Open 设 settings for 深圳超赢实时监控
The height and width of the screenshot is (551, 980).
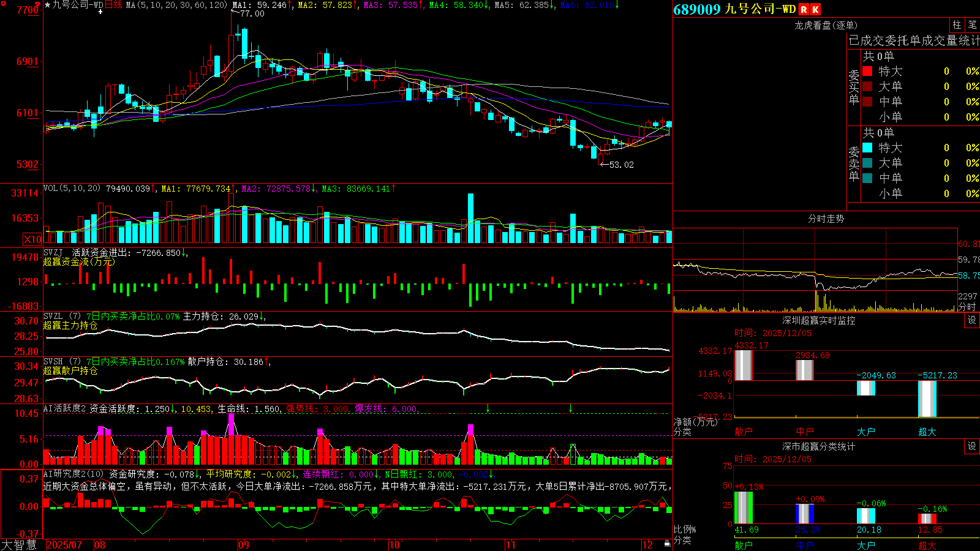972,320
